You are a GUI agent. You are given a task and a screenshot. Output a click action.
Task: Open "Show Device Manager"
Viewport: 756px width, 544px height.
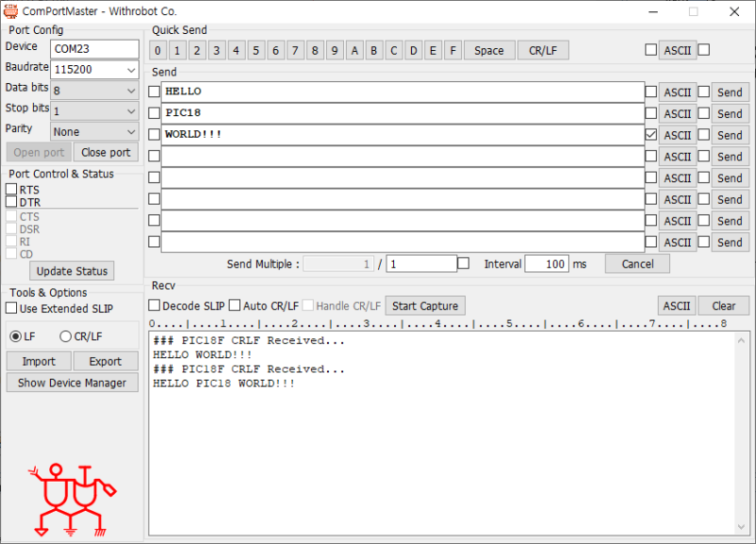pyautogui.click(x=72, y=382)
